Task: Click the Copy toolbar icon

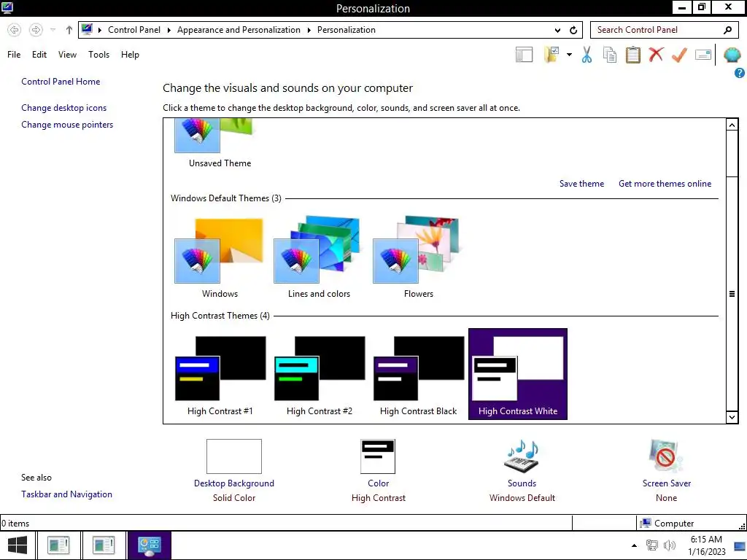Action: coord(610,55)
